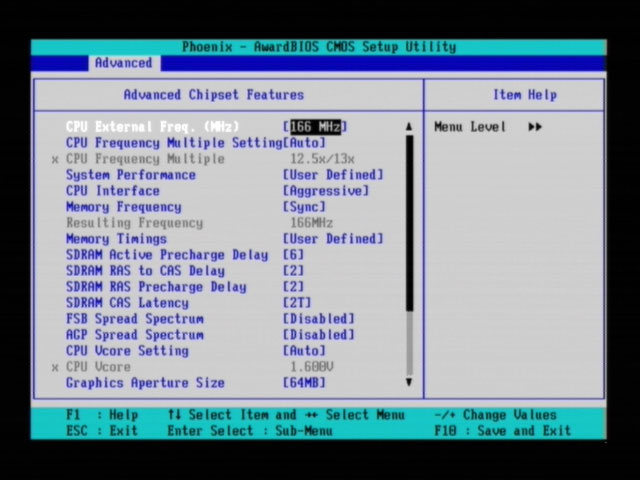Click the Item Help heading
The width and height of the screenshot is (640, 480).
coord(525,95)
